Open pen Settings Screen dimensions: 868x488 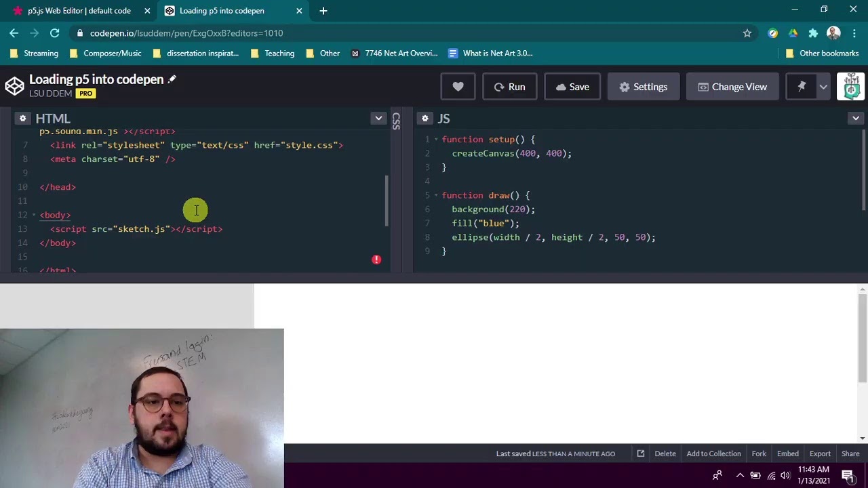643,87
